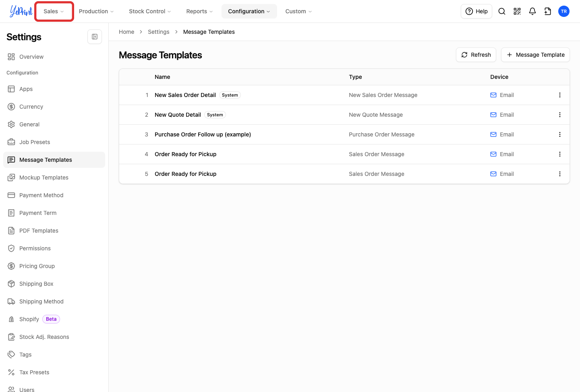The image size is (580, 392).
Task: Follow the Settings breadcrumb link
Action: [159, 32]
